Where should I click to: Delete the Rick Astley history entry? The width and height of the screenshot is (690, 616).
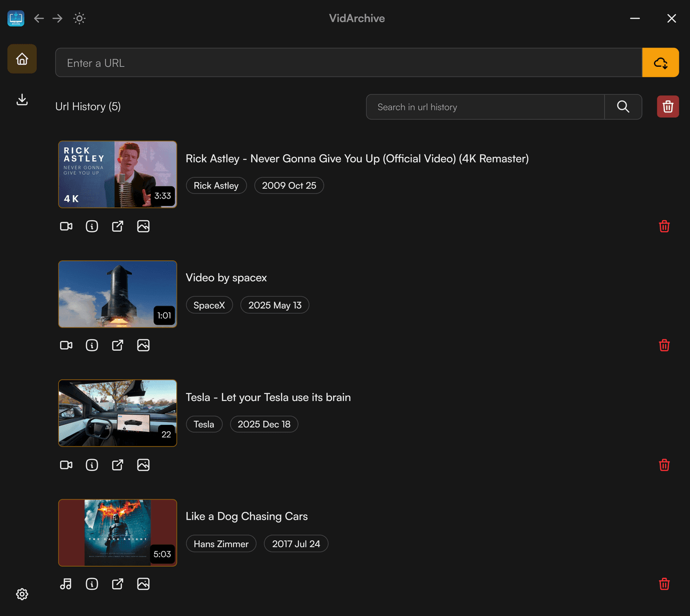pos(664,226)
